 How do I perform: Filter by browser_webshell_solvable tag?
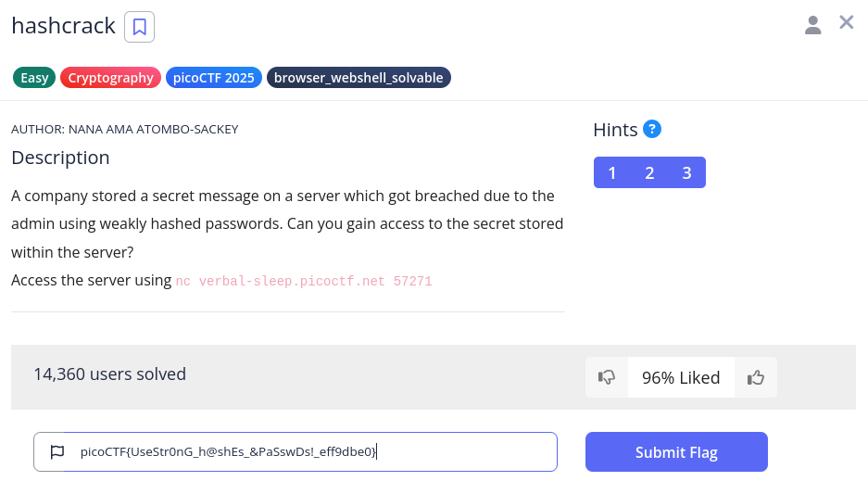click(359, 78)
